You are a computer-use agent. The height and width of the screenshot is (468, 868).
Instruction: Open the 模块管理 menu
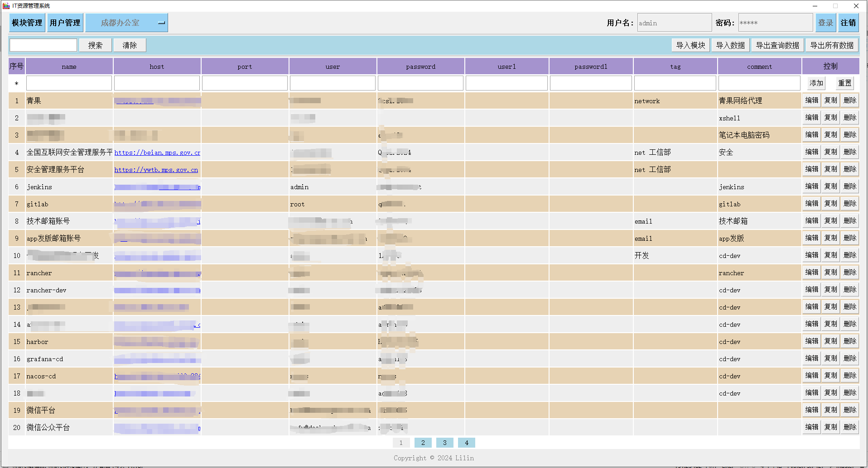(27, 23)
